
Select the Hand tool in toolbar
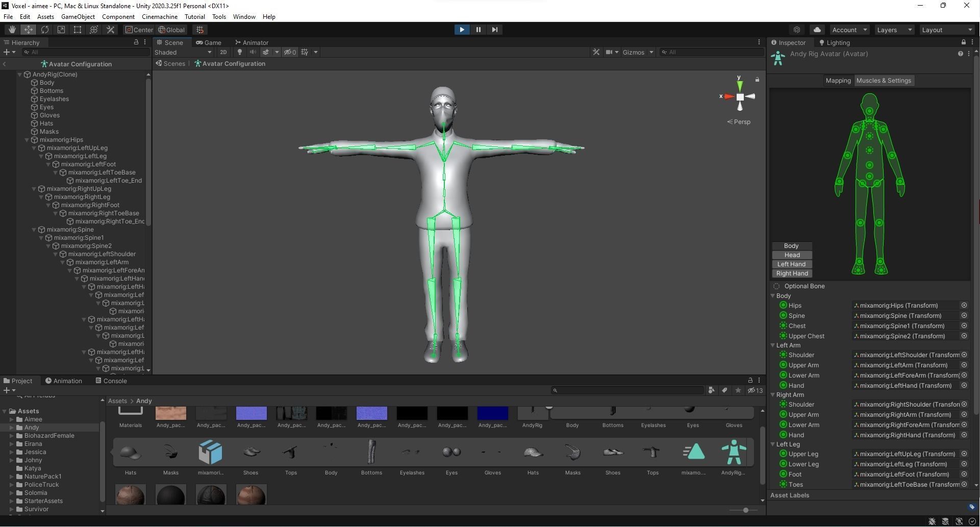(x=12, y=30)
